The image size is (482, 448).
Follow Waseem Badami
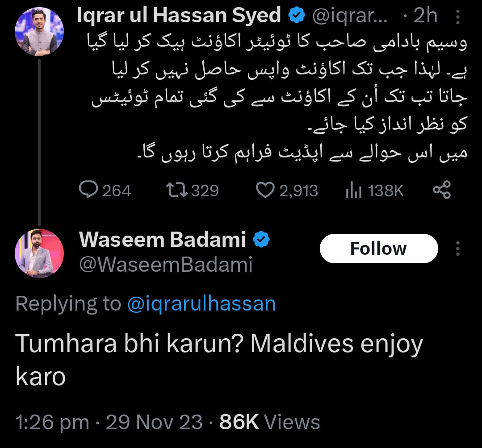pyautogui.click(x=379, y=249)
